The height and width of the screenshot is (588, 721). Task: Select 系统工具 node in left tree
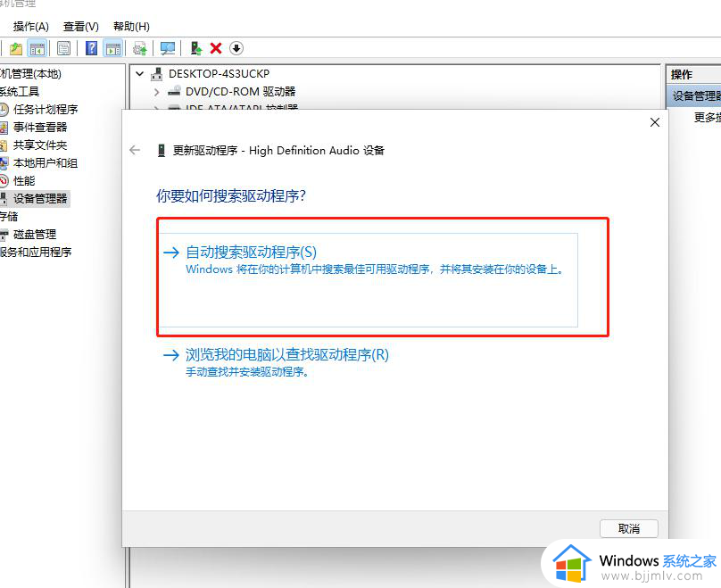[x=20, y=92]
